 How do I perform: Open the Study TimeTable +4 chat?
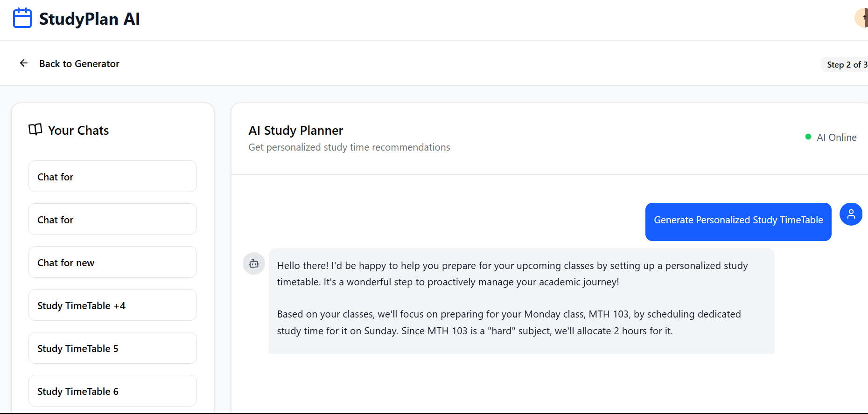[112, 305]
